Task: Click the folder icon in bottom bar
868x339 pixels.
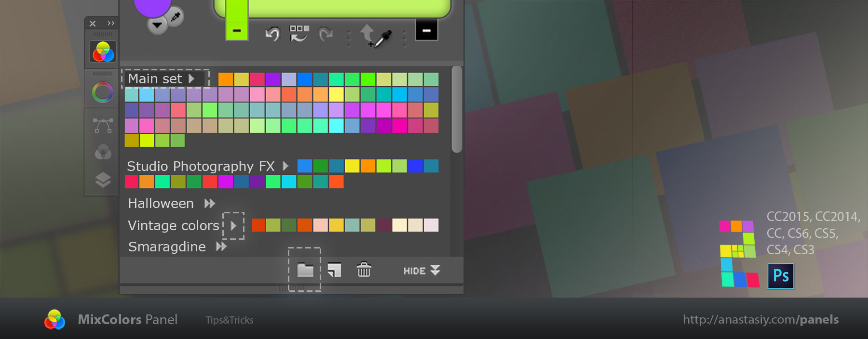Action: (x=305, y=270)
